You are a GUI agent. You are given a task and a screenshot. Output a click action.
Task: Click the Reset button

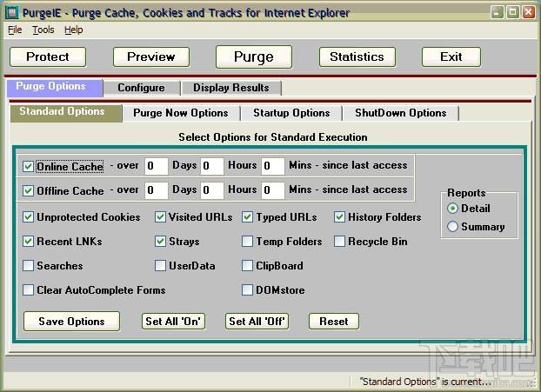pos(334,322)
